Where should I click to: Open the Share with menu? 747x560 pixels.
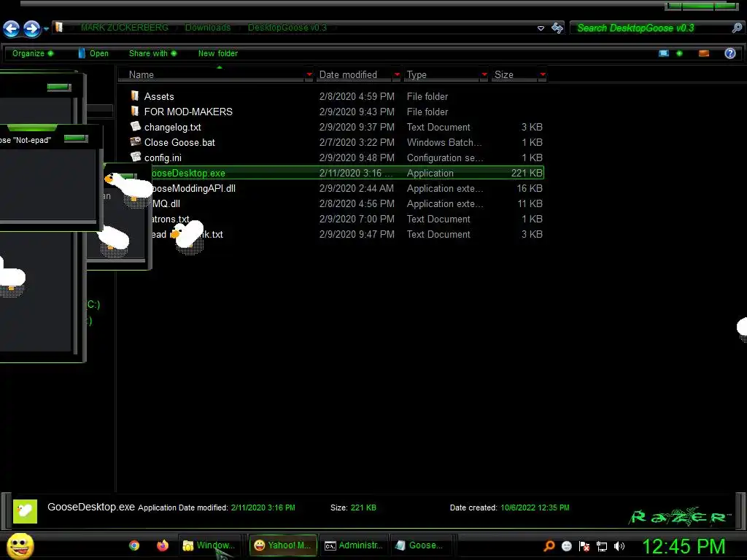tap(152, 53)
